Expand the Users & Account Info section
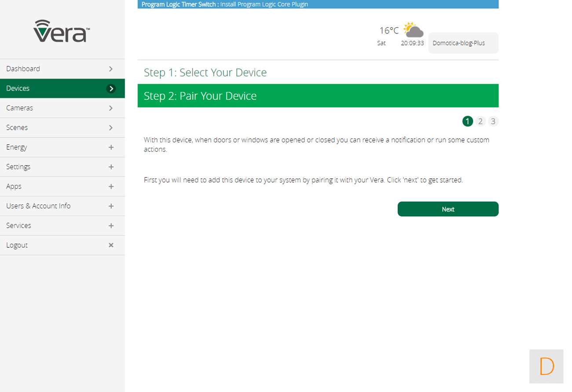 point(111,206)
